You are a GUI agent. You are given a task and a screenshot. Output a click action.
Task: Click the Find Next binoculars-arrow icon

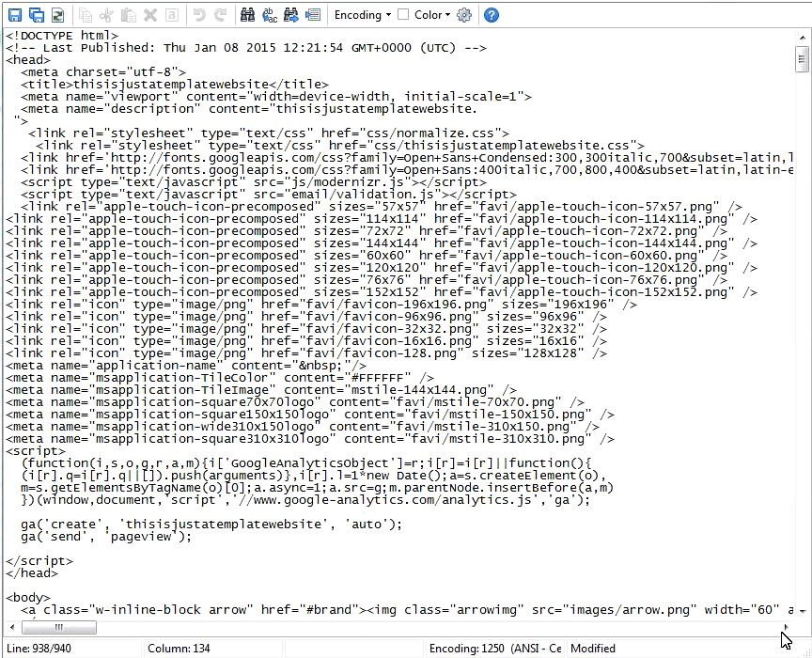(x=291, y=15)
